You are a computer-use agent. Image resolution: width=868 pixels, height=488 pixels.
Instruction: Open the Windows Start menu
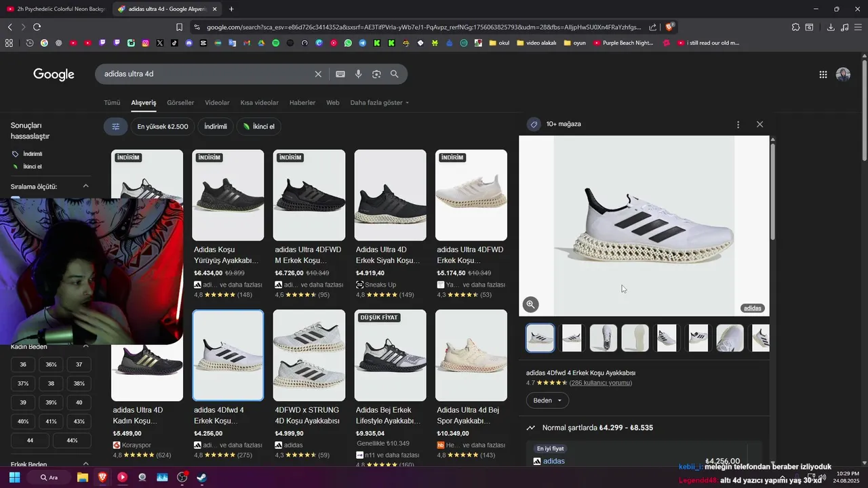click(14, 477)
